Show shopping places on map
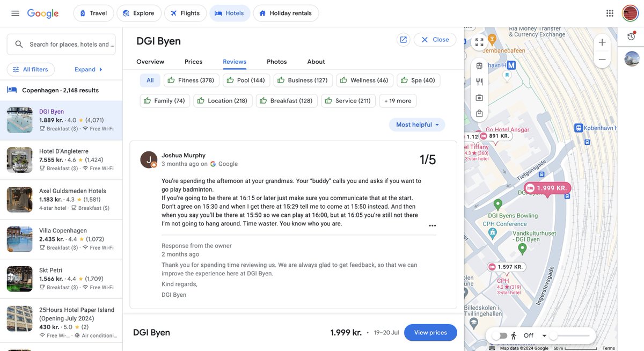 click(x=479, y=114)
